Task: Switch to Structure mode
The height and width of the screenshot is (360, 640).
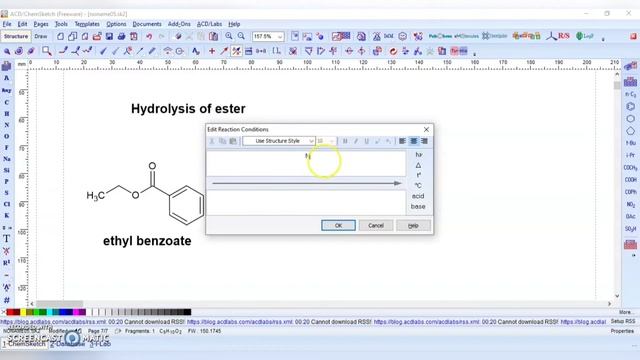Action: pyautogui.click(x=16, y=36)
